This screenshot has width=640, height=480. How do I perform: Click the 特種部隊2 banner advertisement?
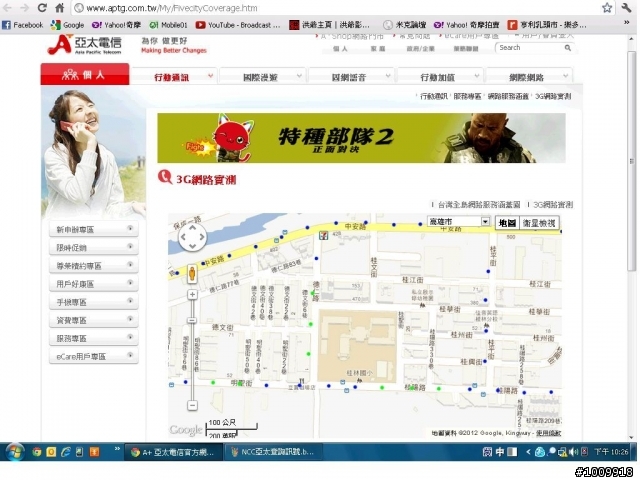[361, 138]
